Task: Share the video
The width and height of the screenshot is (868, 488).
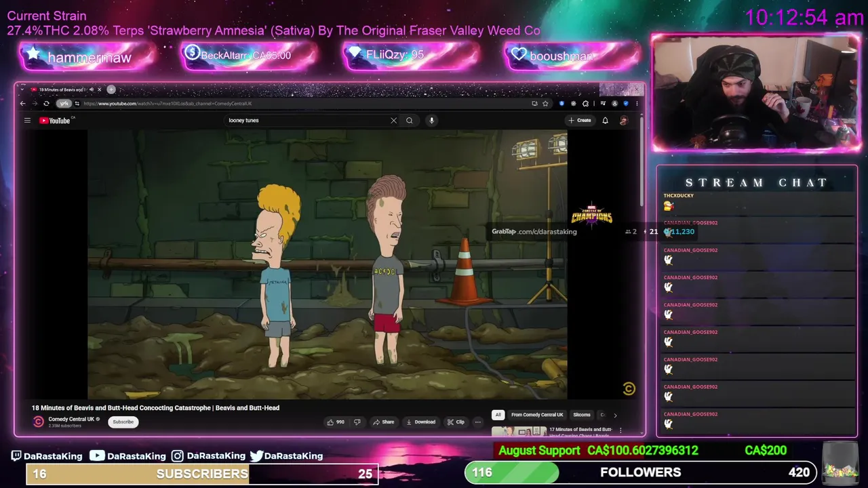Action: pyautogui.click(x=383, y=422)
